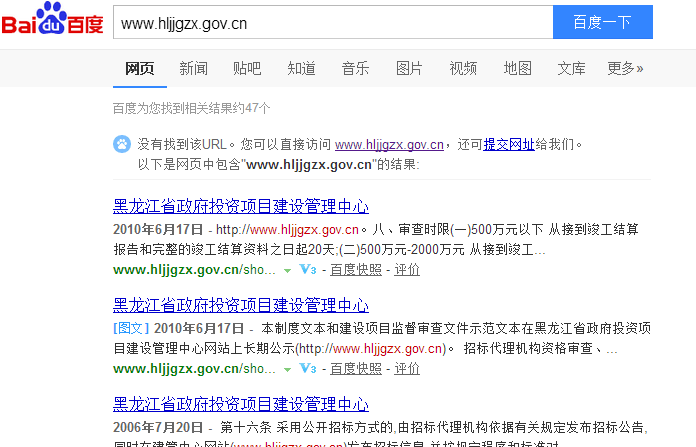Click the 提交网址 link
Screen dimensions: 696x447
pyautogui.click(x=509, y=145)
